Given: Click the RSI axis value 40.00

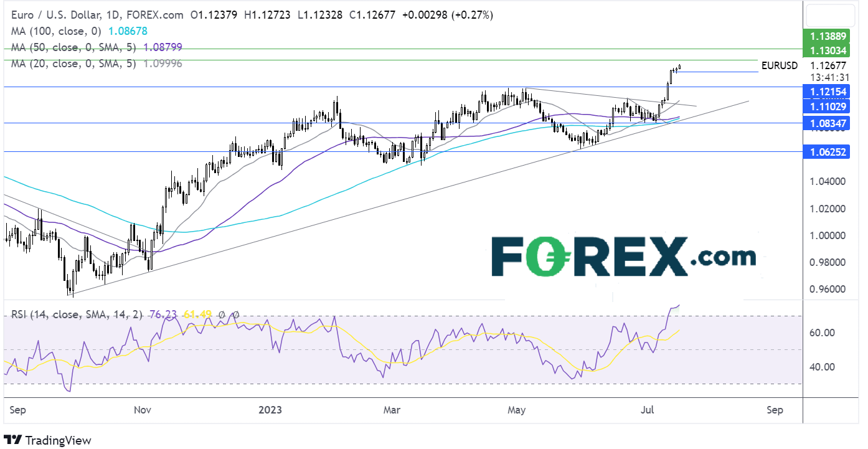Looking at the screenshot, I should pos(822,367).
